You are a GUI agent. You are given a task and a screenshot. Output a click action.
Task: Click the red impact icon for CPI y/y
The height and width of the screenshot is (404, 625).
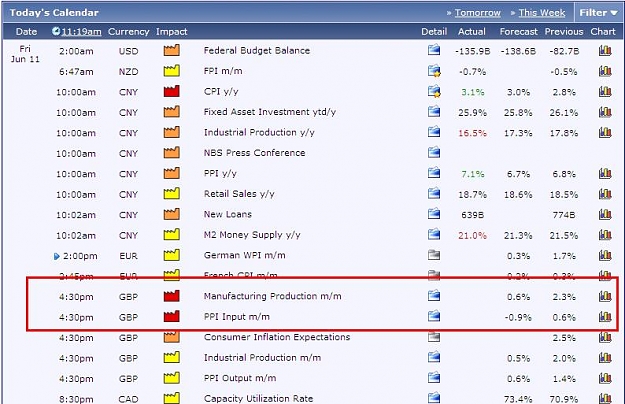click(171, 91)
